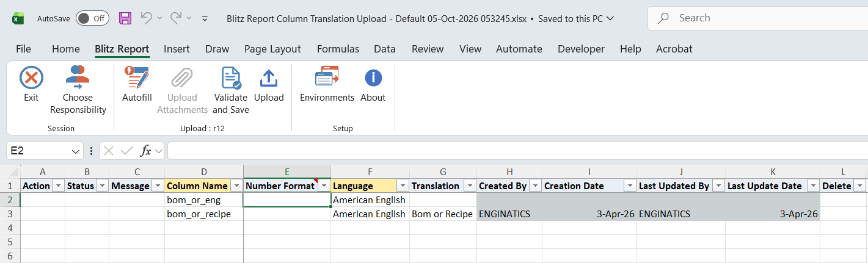Viewport: 868px width, 263px height.
Task: Click the Blitz Report tab
Action: click(x=122, y=49)
